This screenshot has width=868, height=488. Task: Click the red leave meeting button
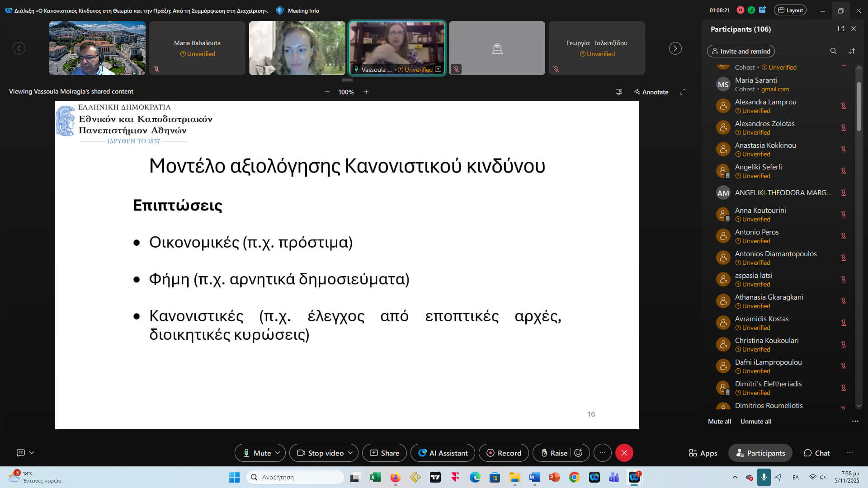point(624,453)
